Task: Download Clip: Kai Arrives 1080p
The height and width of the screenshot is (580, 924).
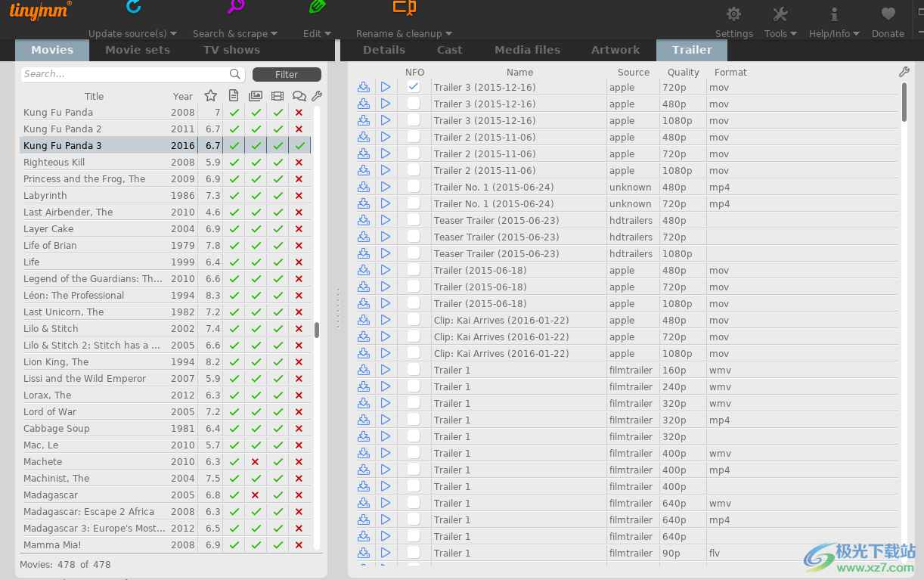Action: coord(364,353)
